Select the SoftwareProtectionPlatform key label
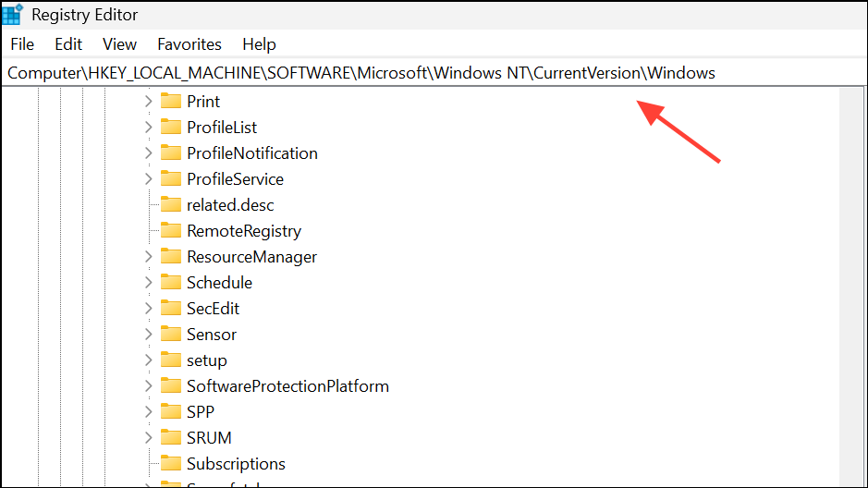The image size is (868, 488). pos(287,386)
